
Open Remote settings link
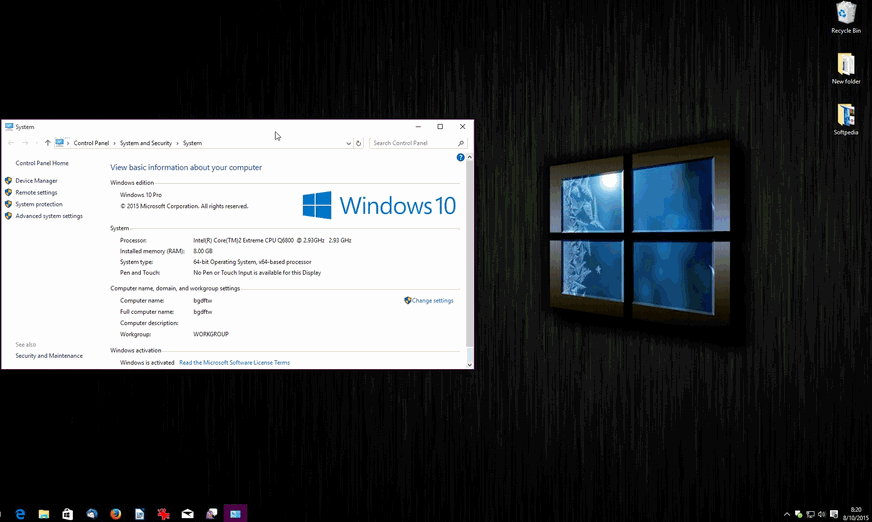[x=36, y=192]
